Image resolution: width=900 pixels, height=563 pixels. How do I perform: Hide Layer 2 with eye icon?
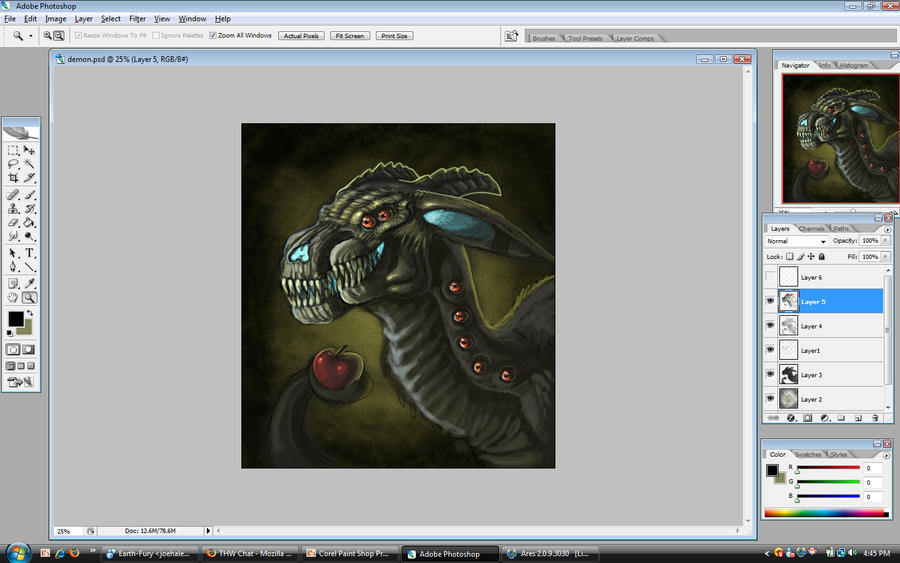pos(770,398)
